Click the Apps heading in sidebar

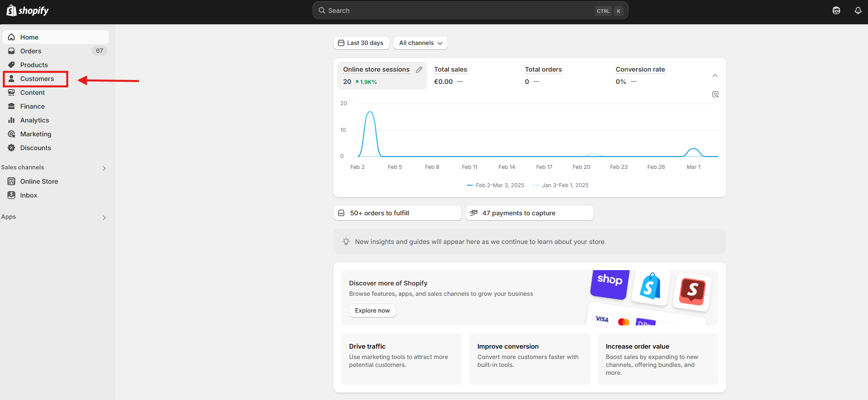[x=8, y=217]
